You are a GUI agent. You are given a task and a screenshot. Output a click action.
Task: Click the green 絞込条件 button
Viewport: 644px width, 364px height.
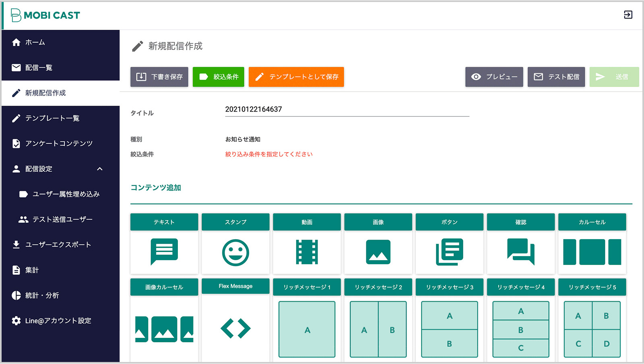[219, 77]
